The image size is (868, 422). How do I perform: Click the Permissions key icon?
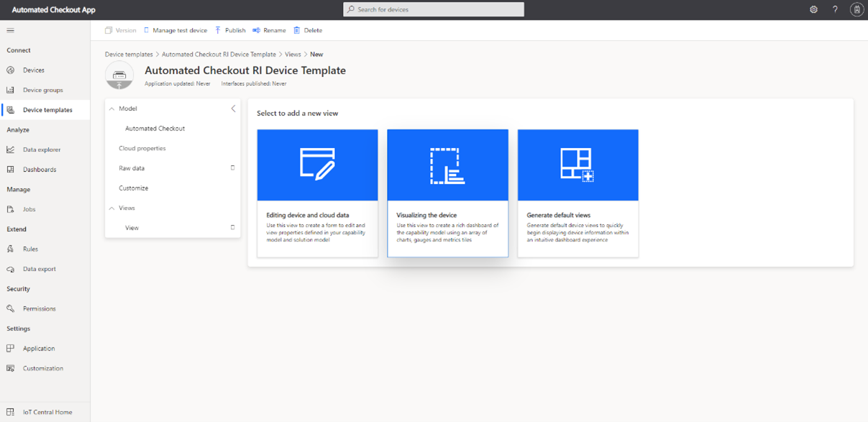(10, 308)
